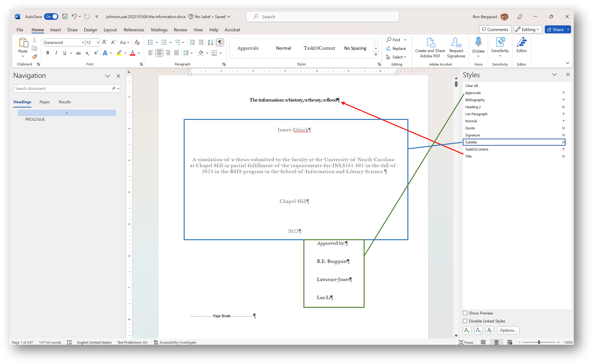Select the Format Painter
Viewport: 593px width, 364px height.
34,57
